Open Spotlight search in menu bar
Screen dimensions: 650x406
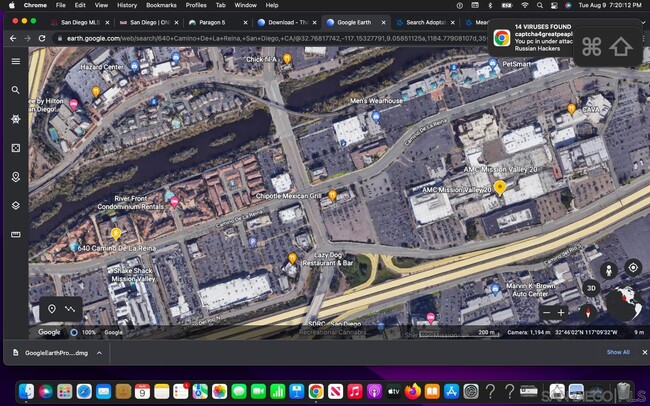[x=540, y=5]
